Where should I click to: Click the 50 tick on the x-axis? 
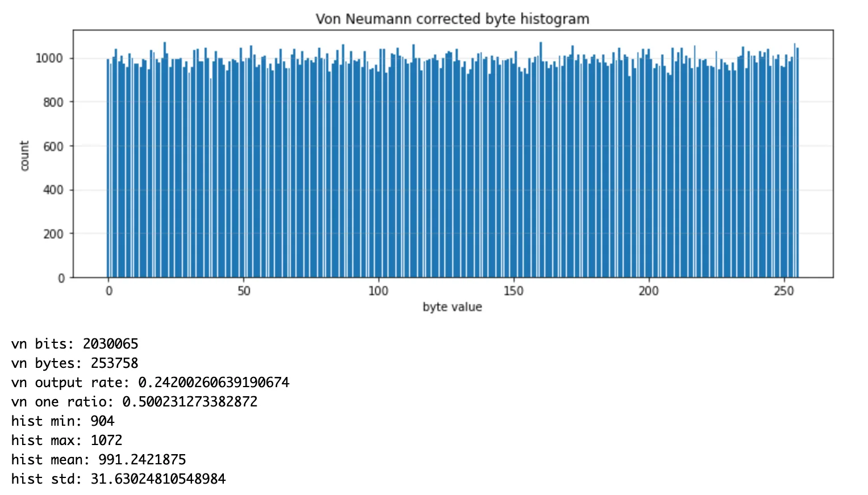(x=244, y=291)
